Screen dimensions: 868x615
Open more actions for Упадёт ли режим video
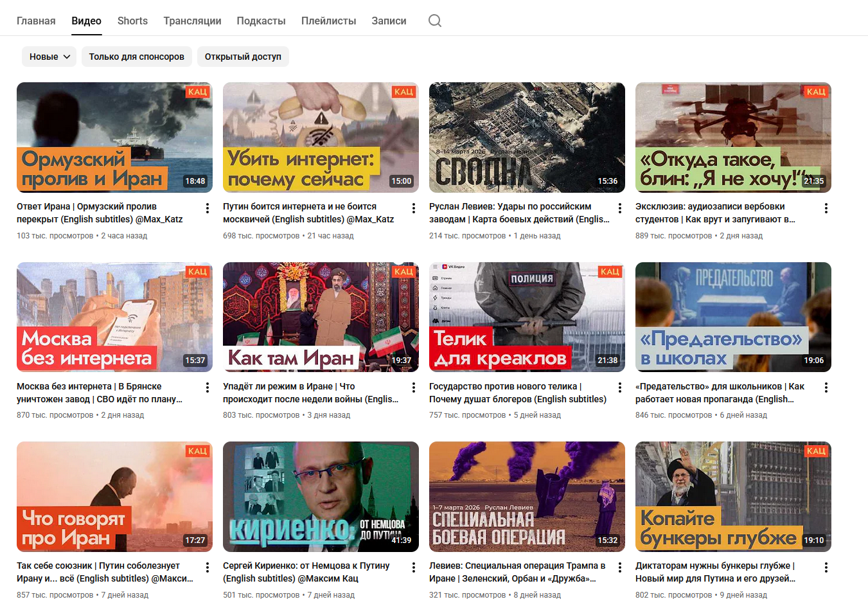click(413, 388)
